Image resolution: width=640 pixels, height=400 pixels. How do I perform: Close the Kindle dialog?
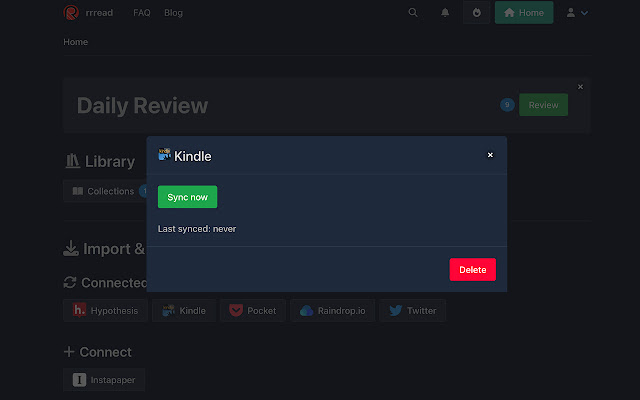[x=490, y=155]
